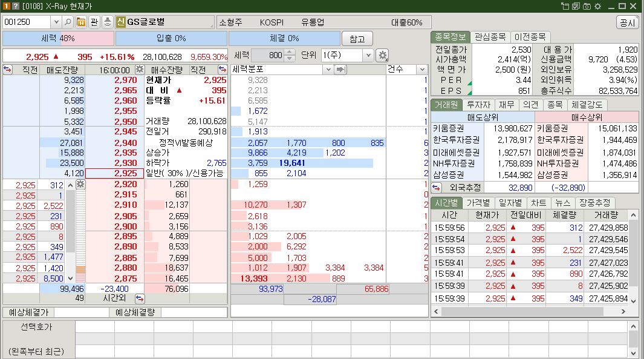Open the 투자자 tab
644x359 pixels.
coord(478,105)
